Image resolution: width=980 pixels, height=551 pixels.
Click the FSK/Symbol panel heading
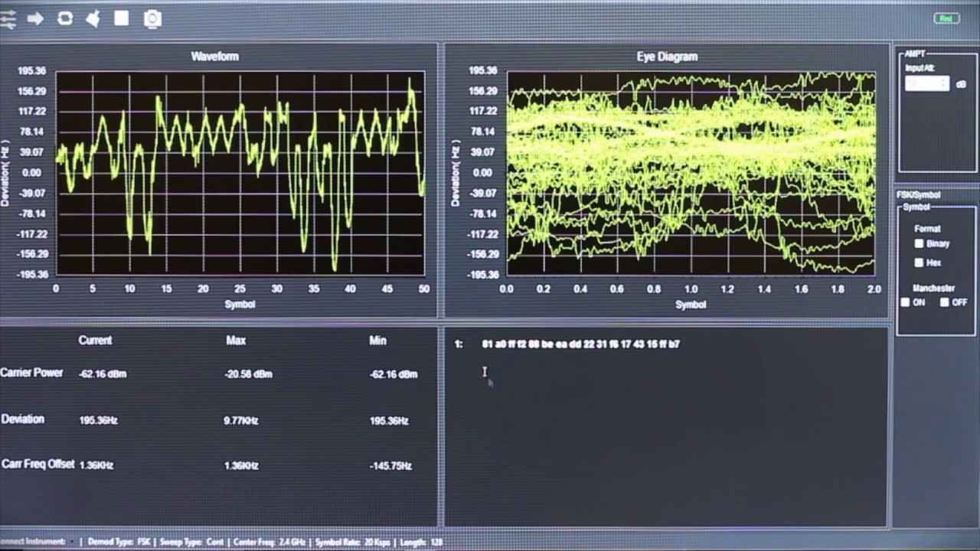(918, 195)
